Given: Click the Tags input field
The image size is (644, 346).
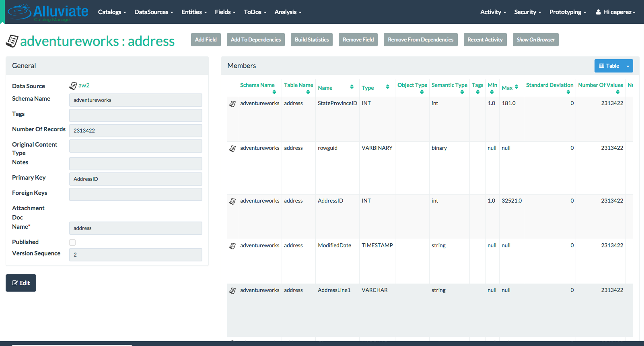Looking at the screenshot, I should [136, 115].
